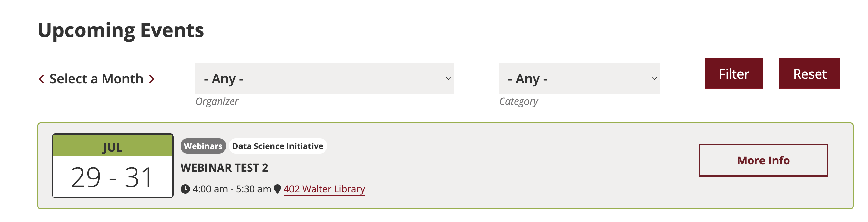Open the Organizer dropdown field
868x222 pixels.
324,78
